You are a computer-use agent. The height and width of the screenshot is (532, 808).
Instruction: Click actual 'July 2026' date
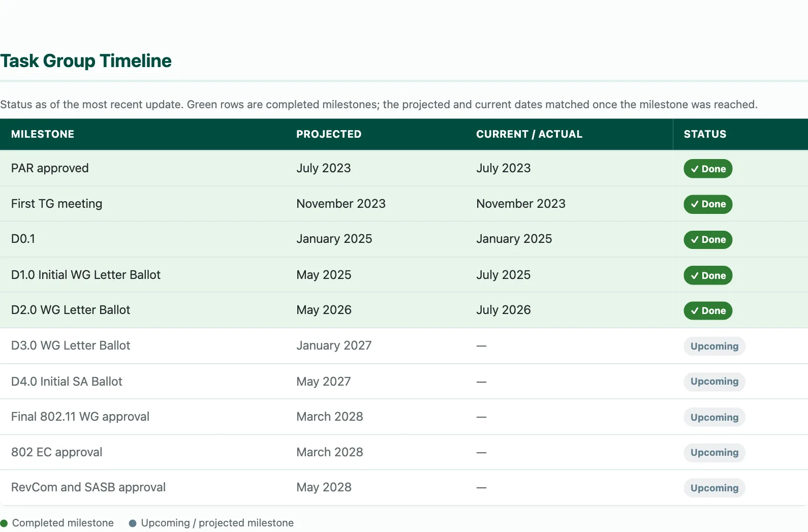(x=503, y=310)
